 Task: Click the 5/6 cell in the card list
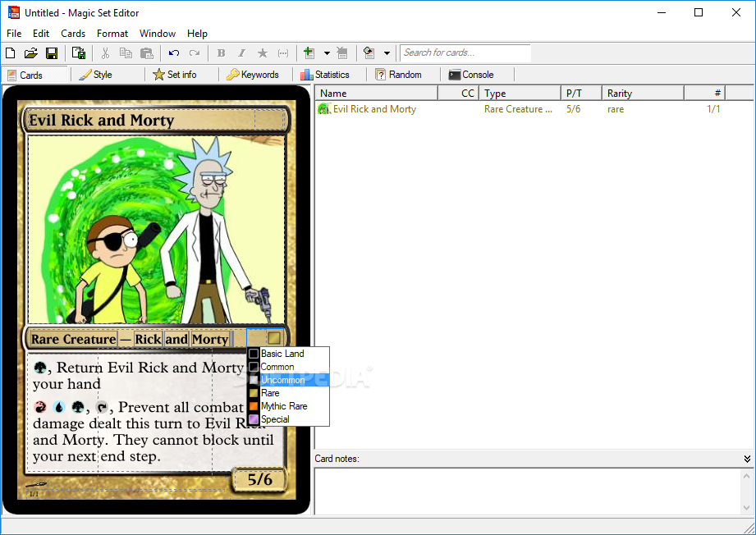coord(573,109)
